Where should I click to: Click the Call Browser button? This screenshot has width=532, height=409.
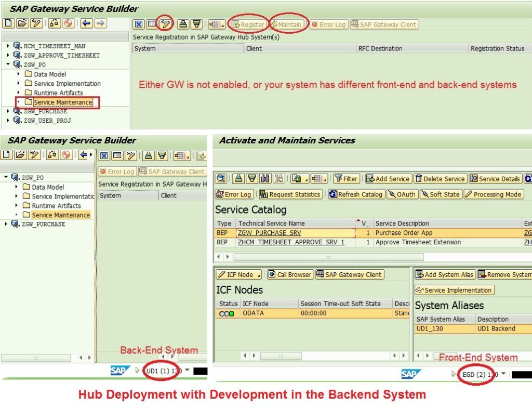click(x=290, y=274)
